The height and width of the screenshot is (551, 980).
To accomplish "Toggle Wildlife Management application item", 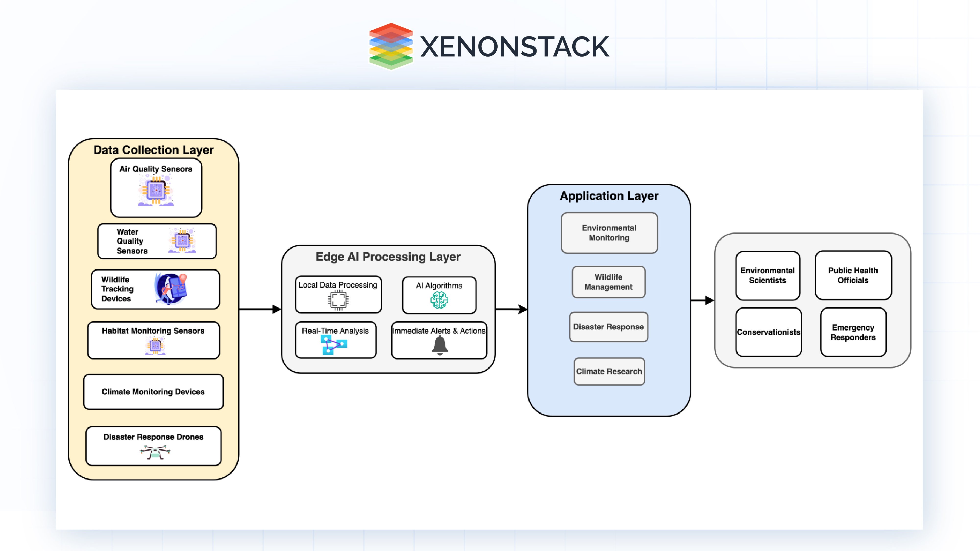I will click(x=606, y=283).
